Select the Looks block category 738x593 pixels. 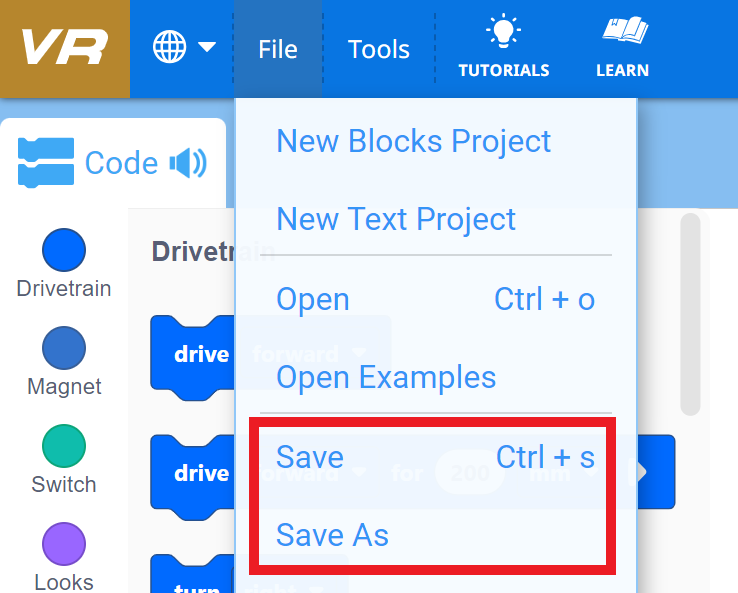pyautogui.click(x=64, y=544)
